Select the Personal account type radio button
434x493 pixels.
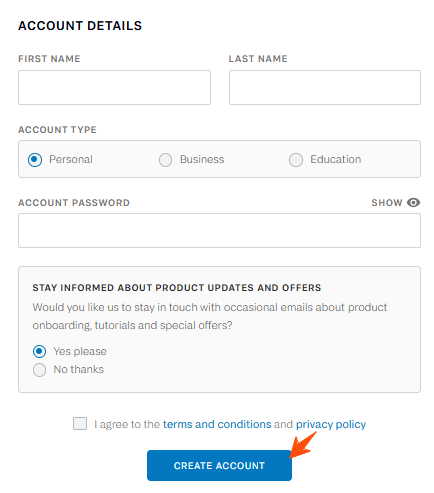[x=35, y=160]
